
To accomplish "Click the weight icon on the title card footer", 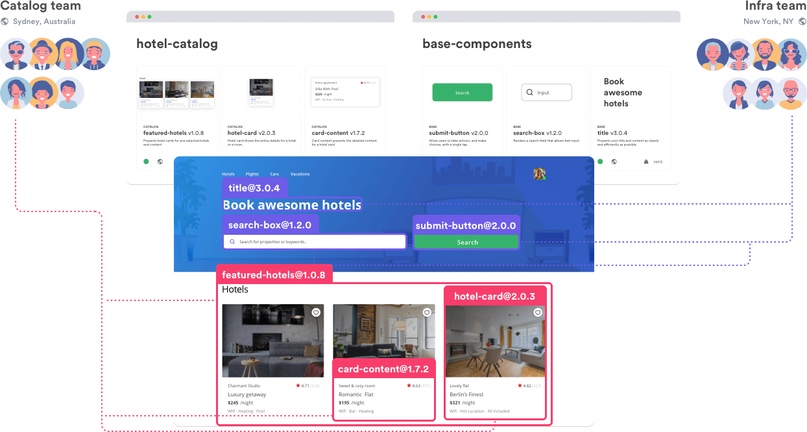I will click(x=646, y=162).
